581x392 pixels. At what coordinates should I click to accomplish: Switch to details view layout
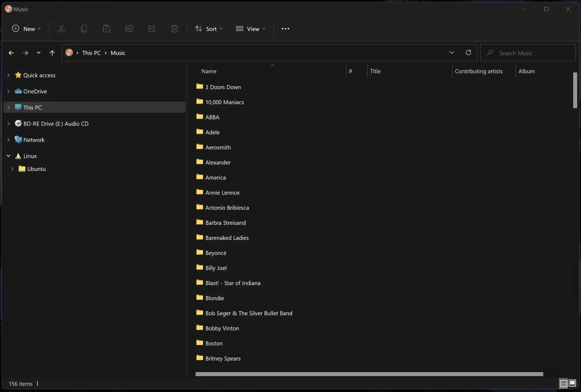point(564,383)
